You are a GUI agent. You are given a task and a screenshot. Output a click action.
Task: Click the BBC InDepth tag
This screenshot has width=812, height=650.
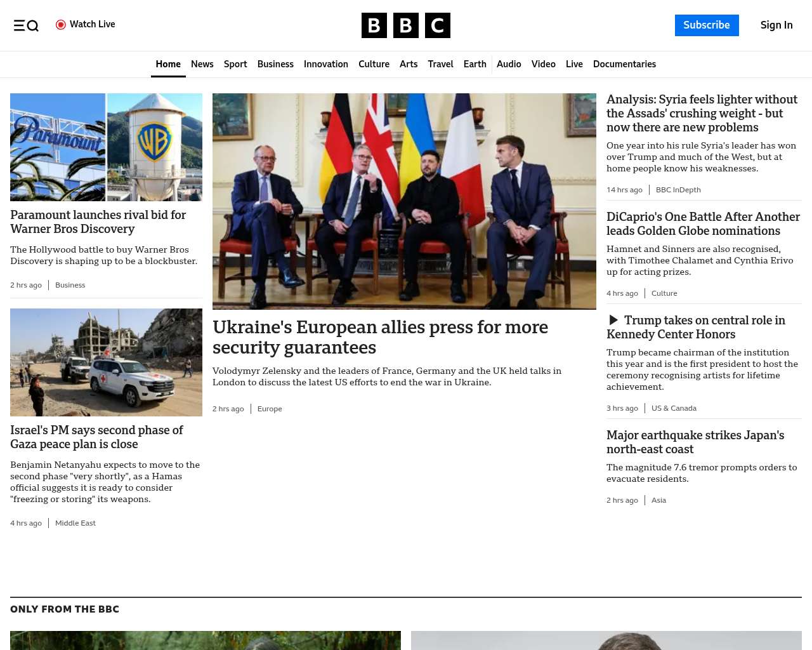678,190
